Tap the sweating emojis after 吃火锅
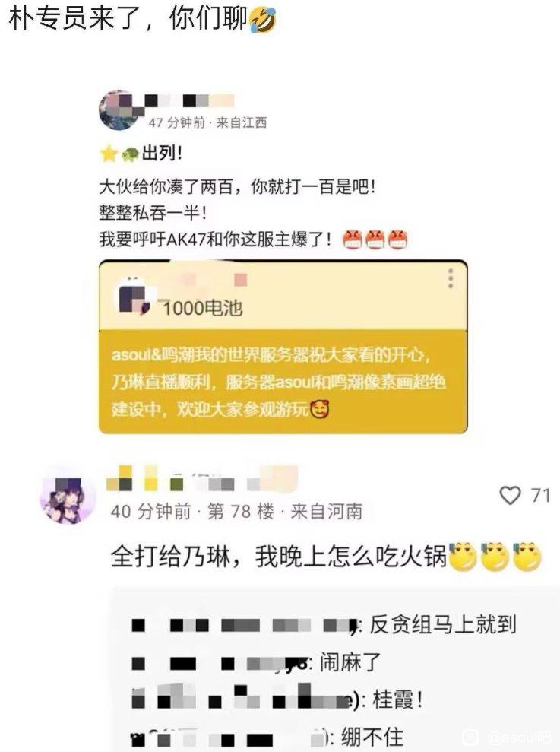560x752 pixels. pyautogui.click(x=495, y=557)
